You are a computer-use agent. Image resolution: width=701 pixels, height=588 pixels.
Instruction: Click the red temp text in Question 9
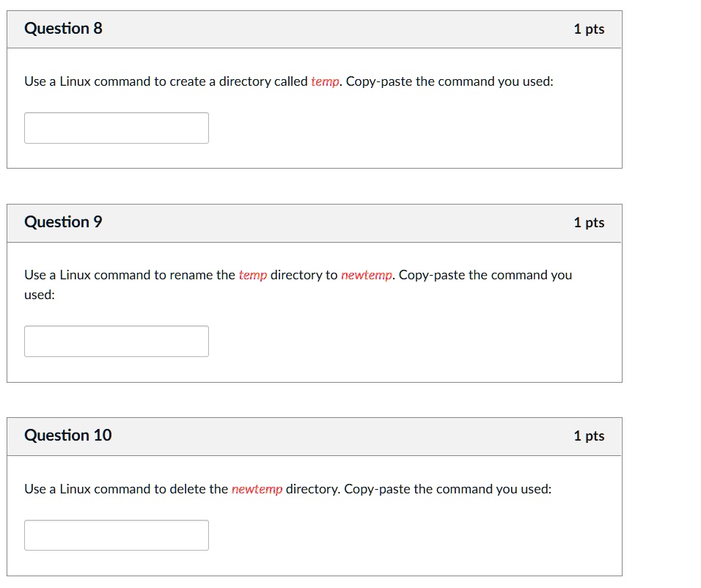point(252,275)
